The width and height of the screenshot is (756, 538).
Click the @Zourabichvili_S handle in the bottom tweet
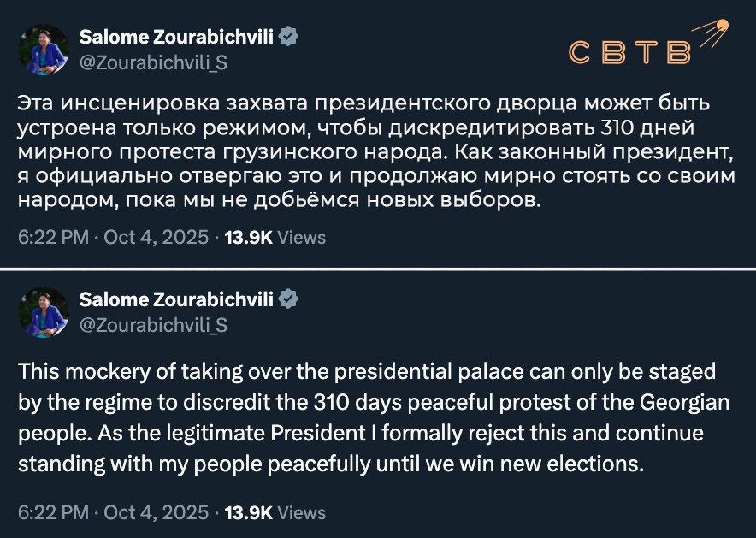point(153,325)
